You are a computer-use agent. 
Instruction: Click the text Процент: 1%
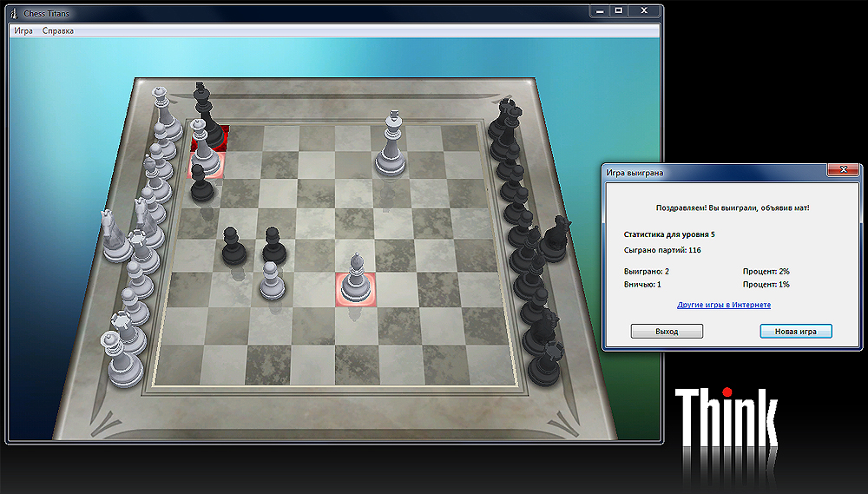point(766,284)
